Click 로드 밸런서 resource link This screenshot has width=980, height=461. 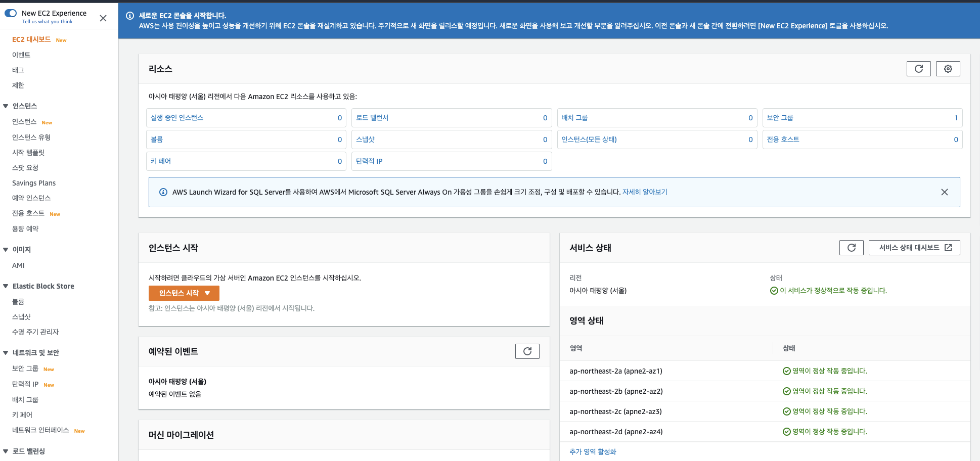click(x=372, y=118)
